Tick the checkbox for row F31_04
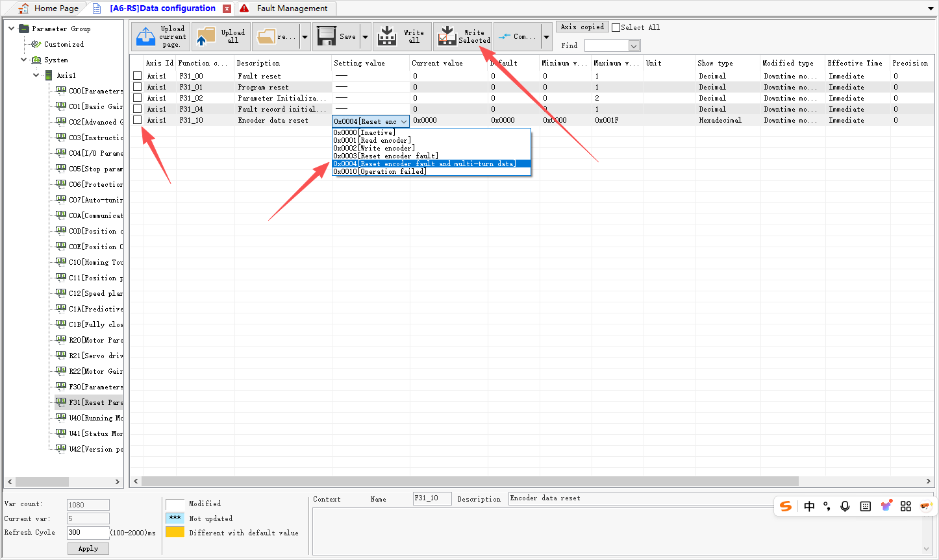This screenshot has height=560, width=939. tap(138, 109)
